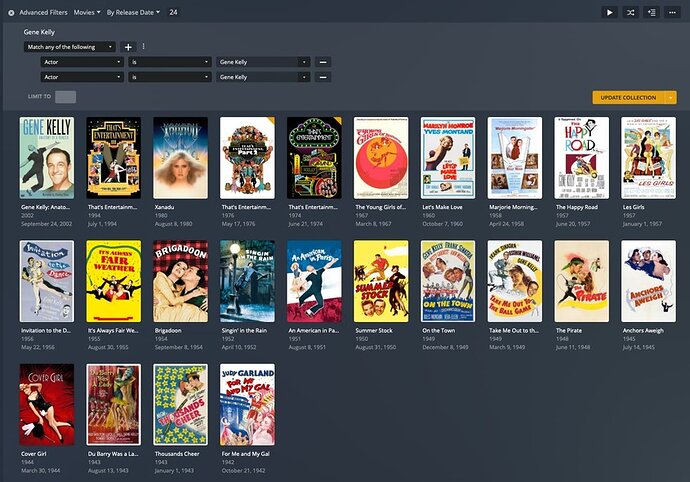This screenshot has width=690, height=482.
Task: Click the Thousands Cheer title text
Action: pos(177,453)
